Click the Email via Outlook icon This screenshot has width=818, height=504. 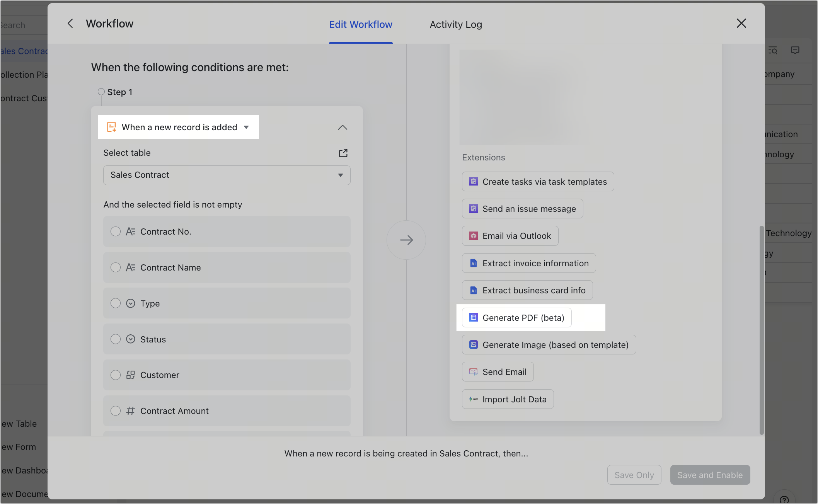coord(473,236)
